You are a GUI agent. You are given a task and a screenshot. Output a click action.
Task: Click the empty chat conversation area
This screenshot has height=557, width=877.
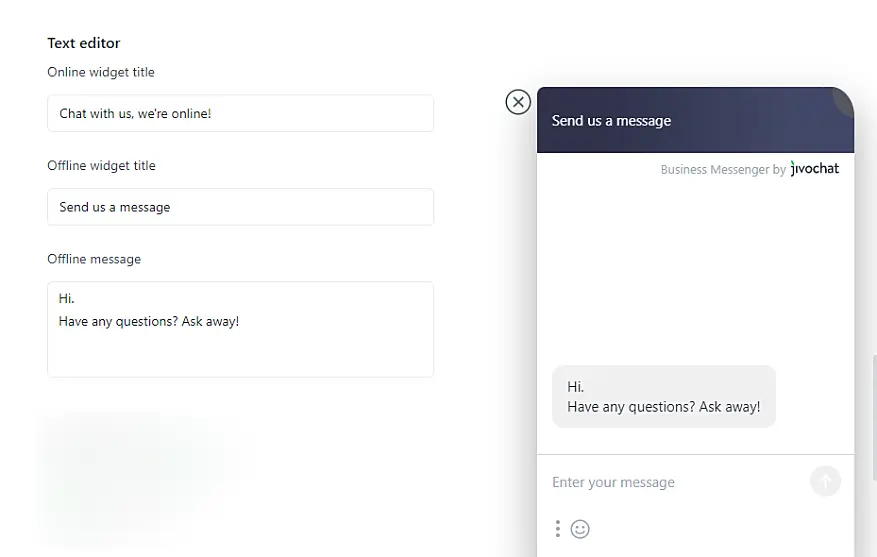tap(695, 270)
